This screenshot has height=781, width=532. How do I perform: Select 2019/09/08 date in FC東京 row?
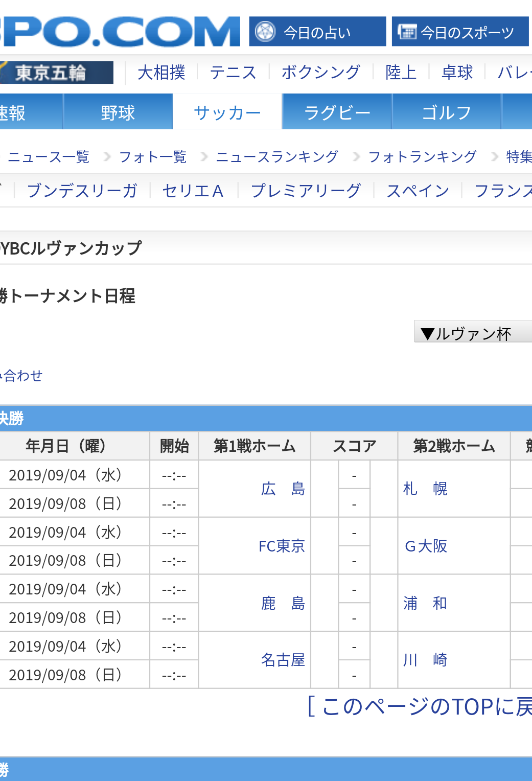click(65, 561)
